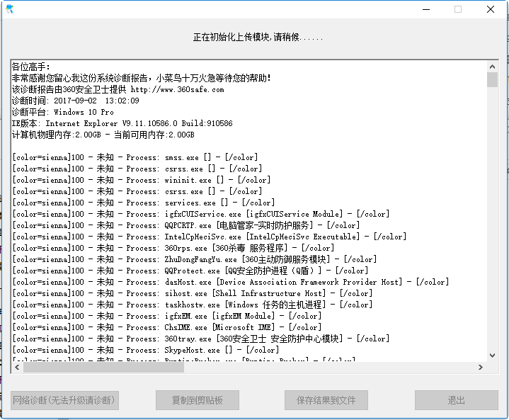Click the app icon in title bar
The width and height of the screenshot is (509, 420).
tap(8, 9)
